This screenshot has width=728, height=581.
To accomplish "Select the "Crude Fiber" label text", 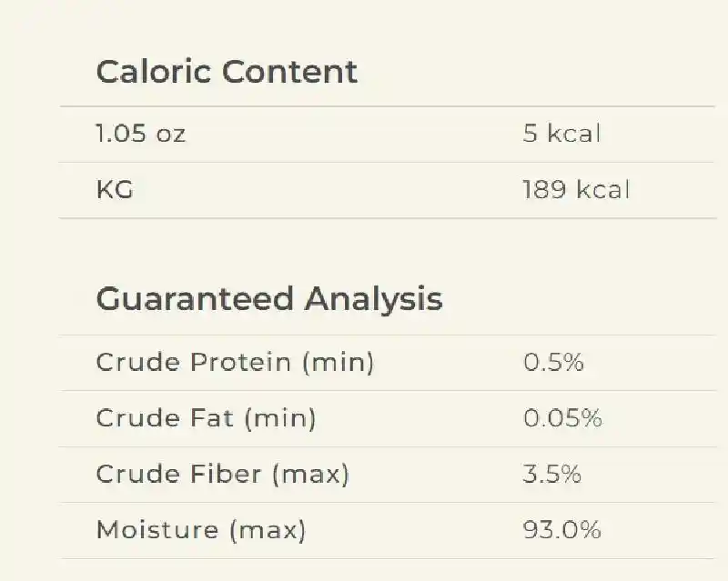I will (x=175, y=474).
